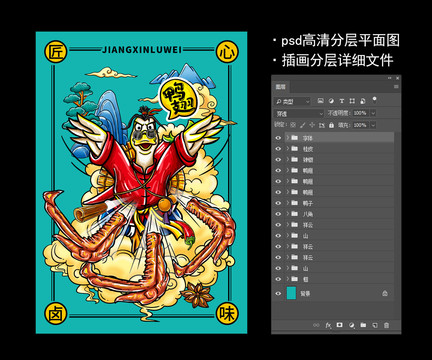Switch to the 图层 panel tab

pyautogui.click(x=280, y=87)
